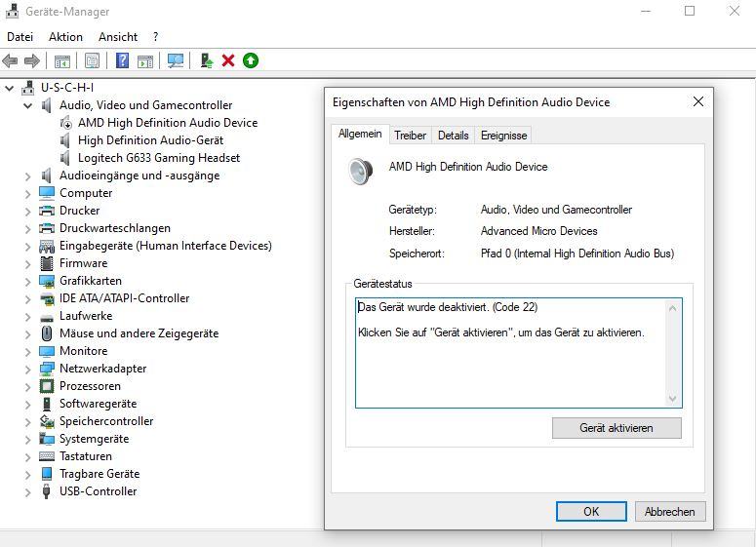The image size is (756, 547).
Task: Click the Systemgeräte category icon
Action: click(x=47, y=439)
